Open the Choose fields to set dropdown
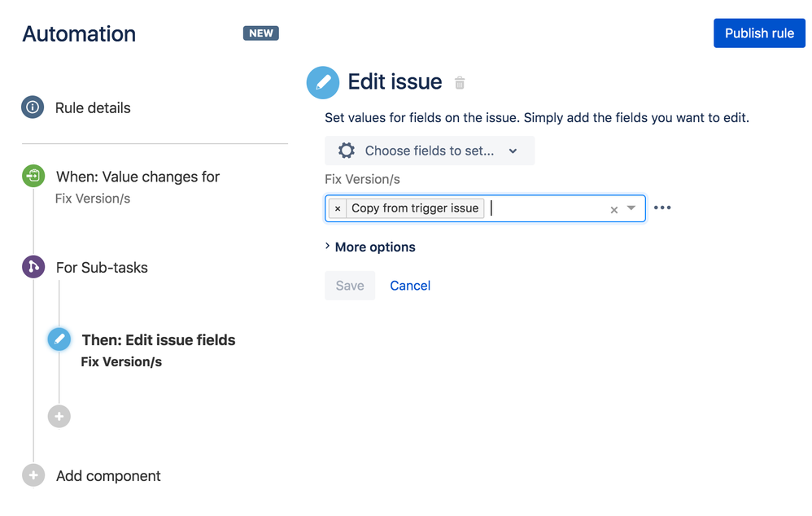 [x=430, y=151]
